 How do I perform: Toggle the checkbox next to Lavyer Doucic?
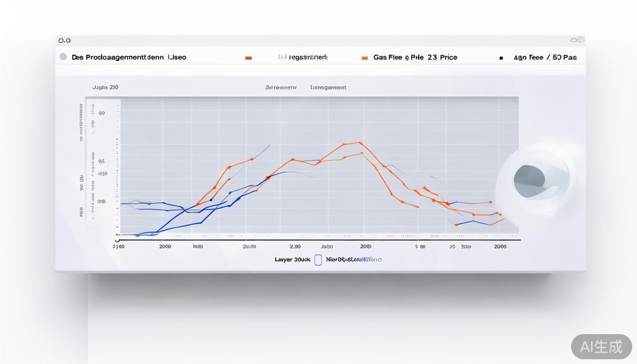318,260
